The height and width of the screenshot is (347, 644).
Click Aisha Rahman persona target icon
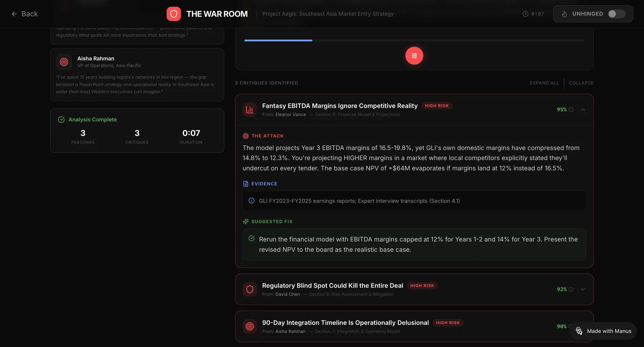pyautogui.click(x=64, y=62)
